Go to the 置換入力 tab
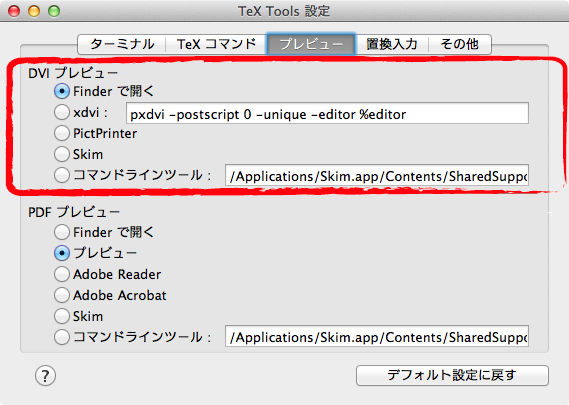The image size is (569, 405). (392, 44)
